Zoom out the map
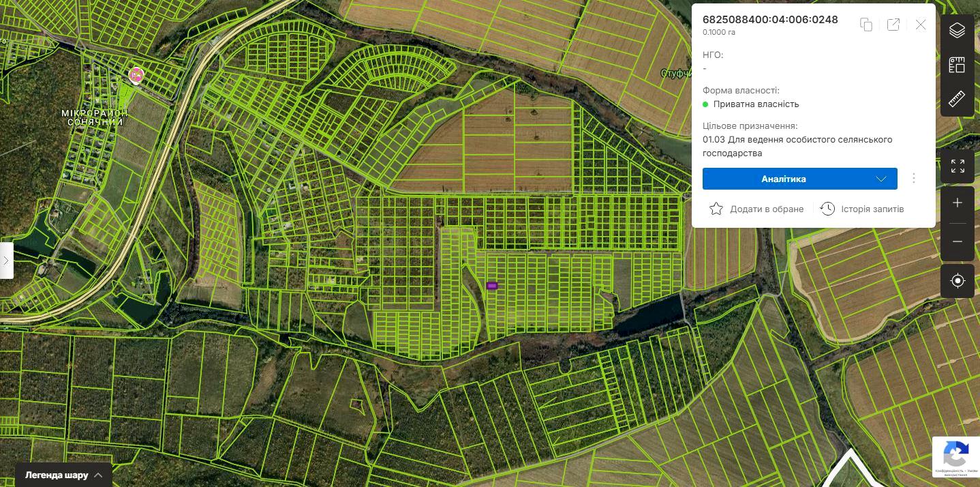This screenshot has width=980, height=487. pyautogui.click(x=958, y=242)
